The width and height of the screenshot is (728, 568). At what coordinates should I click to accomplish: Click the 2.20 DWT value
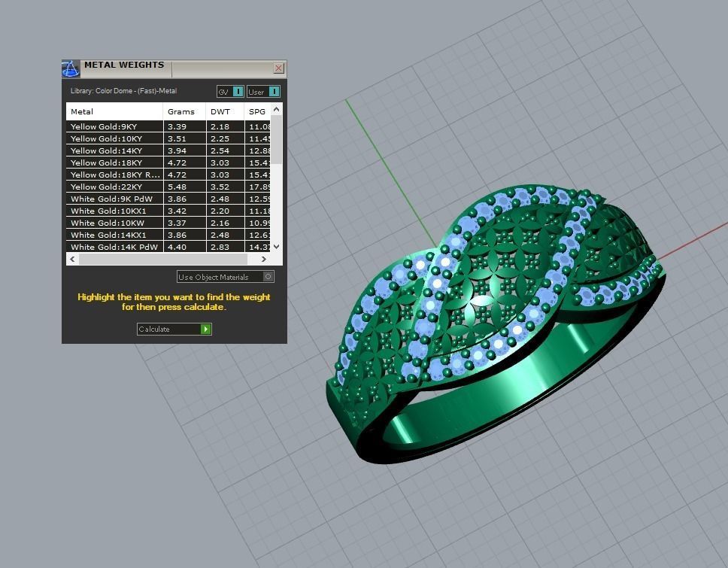[220, 211]
